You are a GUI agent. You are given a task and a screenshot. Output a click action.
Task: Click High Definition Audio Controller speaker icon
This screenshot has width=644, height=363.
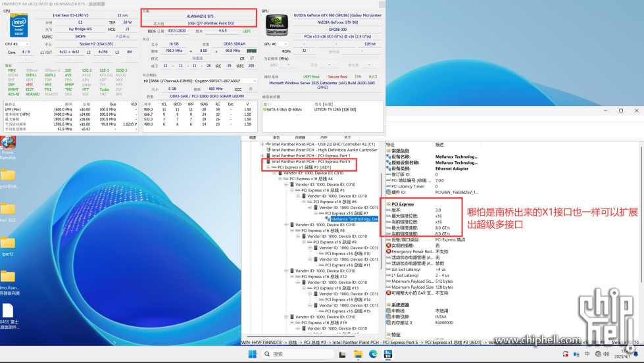click(x=268, y=150)
